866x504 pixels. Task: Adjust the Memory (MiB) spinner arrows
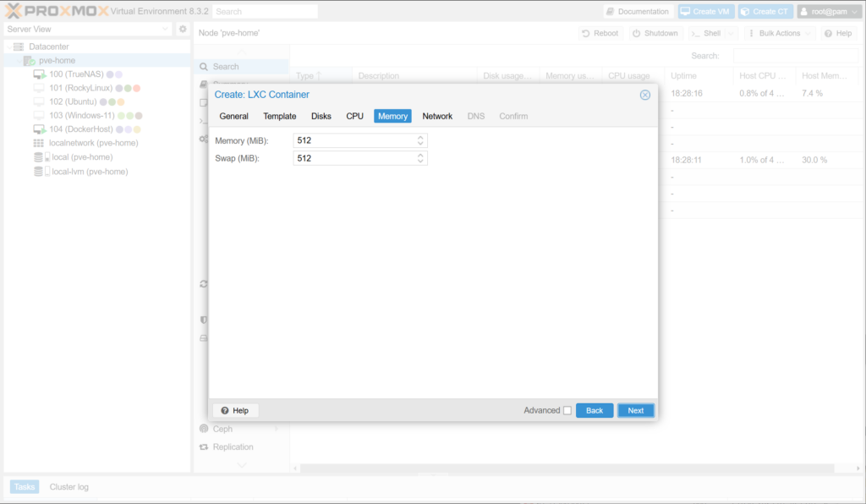421,140
